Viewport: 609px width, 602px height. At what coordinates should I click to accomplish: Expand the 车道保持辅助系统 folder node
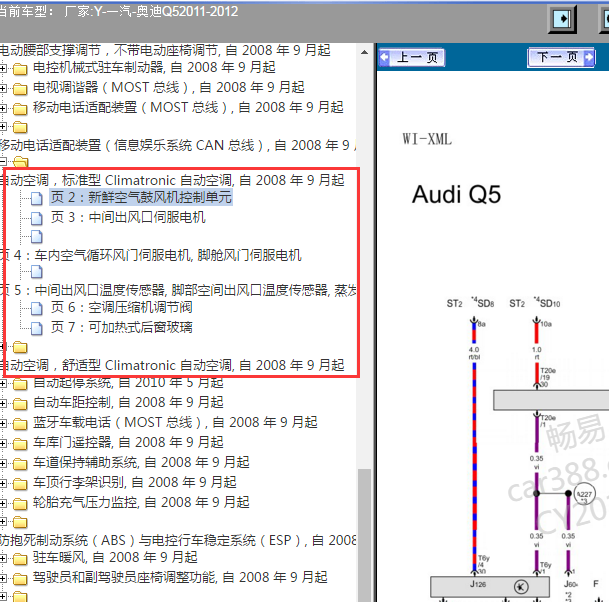tap(3, 463)
